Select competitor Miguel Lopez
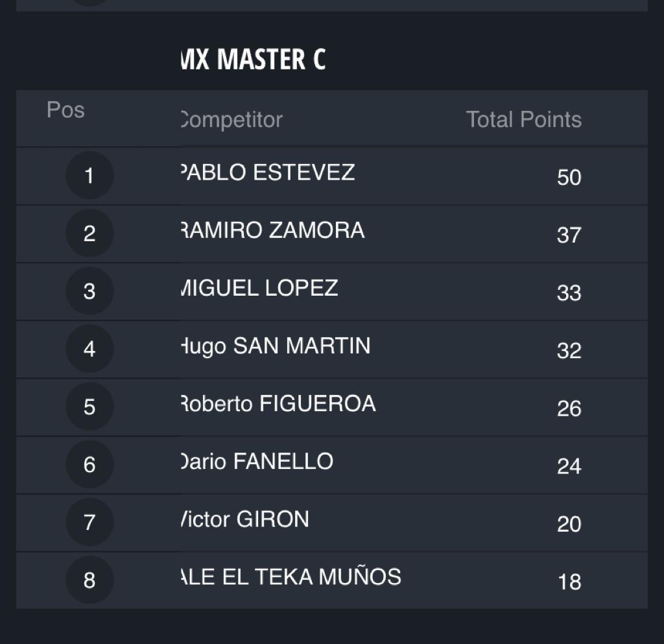Viewport: 664px width, 644px height. (x=259, y=288)
